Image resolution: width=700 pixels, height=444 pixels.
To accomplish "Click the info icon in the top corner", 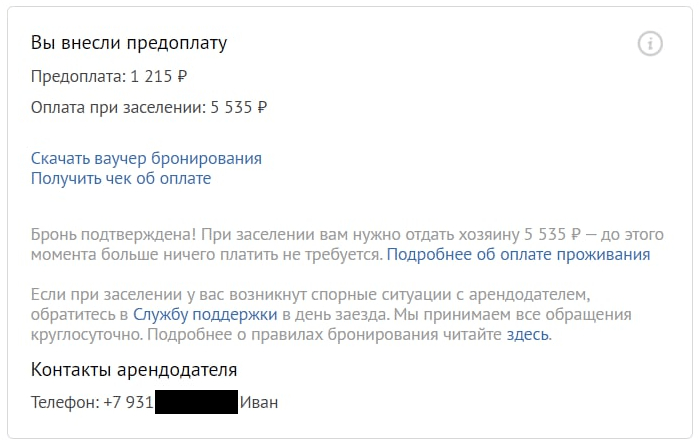I will coord(650,44).
